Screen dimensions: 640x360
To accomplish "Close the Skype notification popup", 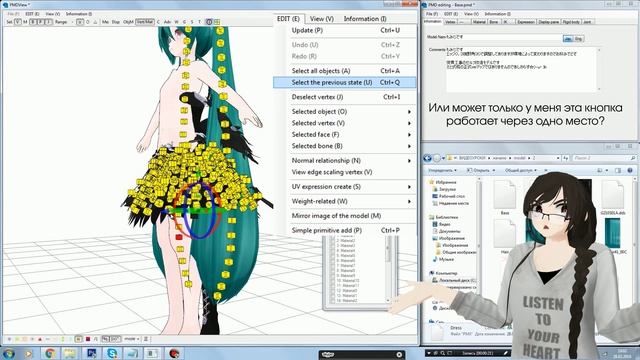I will point(399,355).
